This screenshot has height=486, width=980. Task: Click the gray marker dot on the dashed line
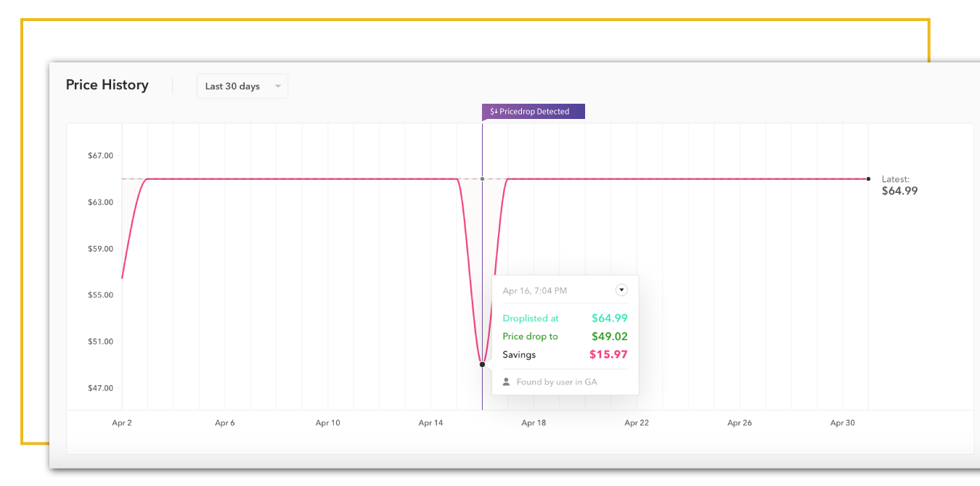point(482,178)
